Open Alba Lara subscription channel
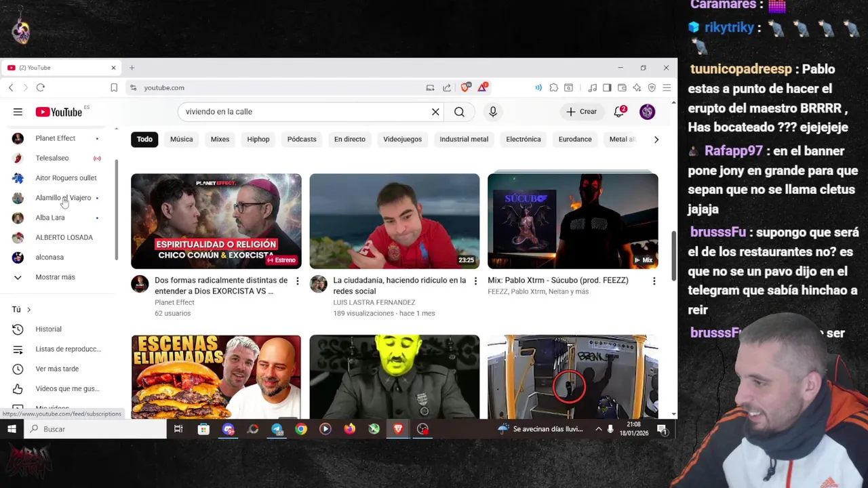The height and width of the screenshot is (488, 868). click(x=56, y=218)
